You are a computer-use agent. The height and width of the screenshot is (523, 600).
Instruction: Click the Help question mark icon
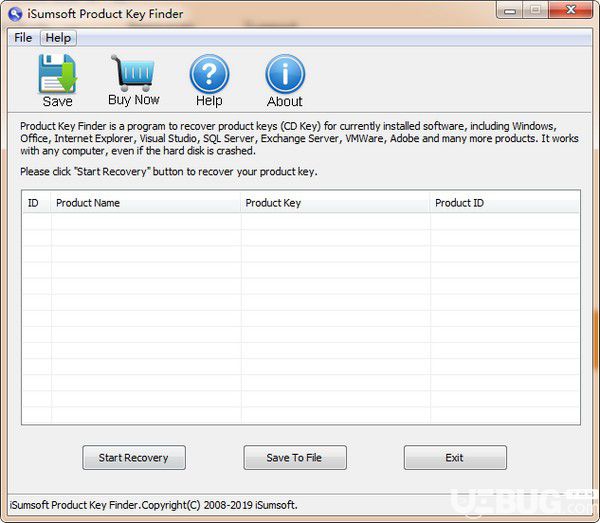[209, 73]
